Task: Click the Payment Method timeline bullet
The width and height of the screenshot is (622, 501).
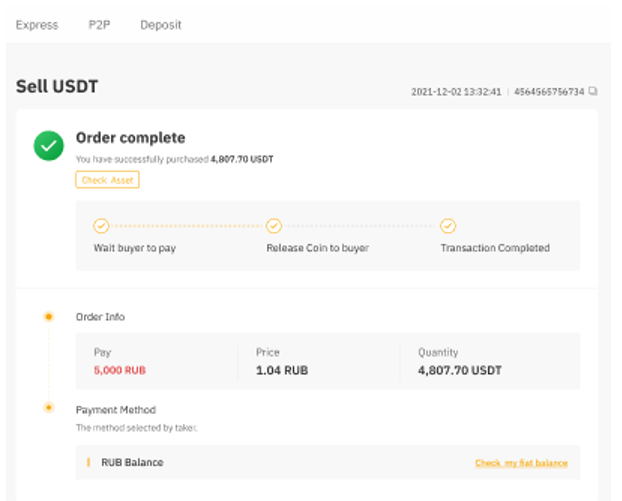Action: pyautogui.click(x=48, y=409)
